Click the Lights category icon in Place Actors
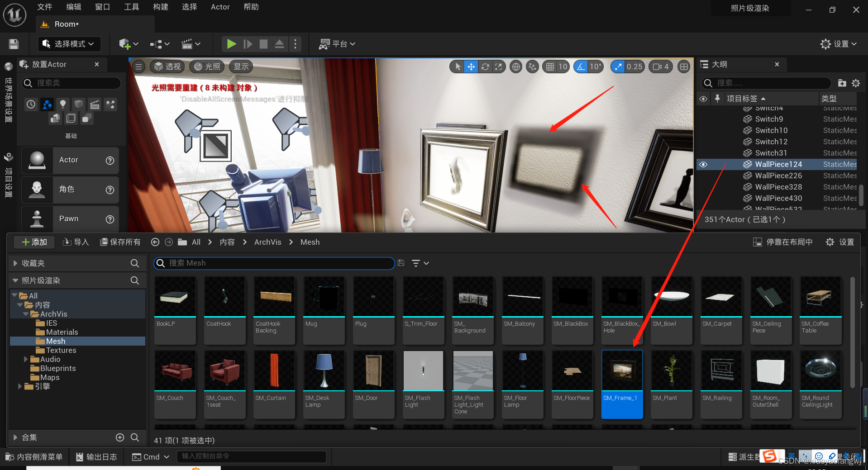868x470 pixels. (63, 104)
